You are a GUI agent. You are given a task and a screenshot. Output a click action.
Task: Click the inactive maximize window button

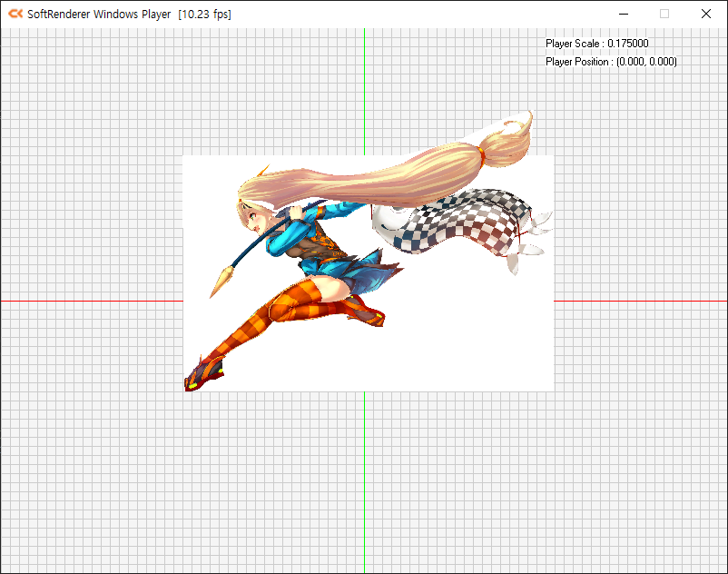(x=664, y=14)
